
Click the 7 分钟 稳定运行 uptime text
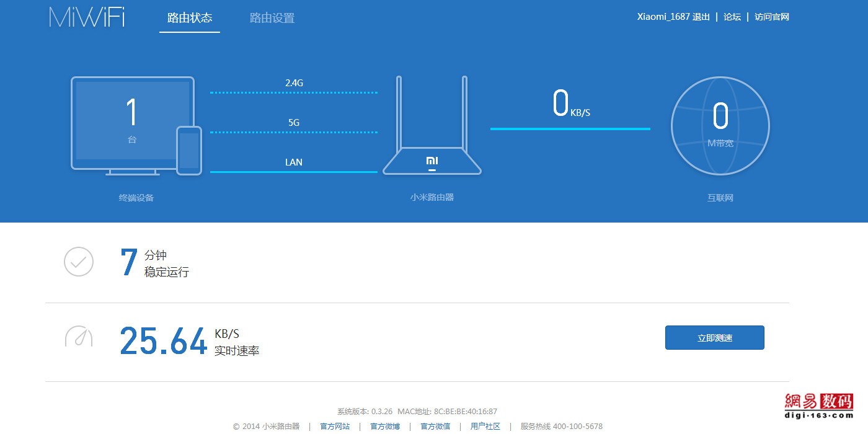[154, 263]
